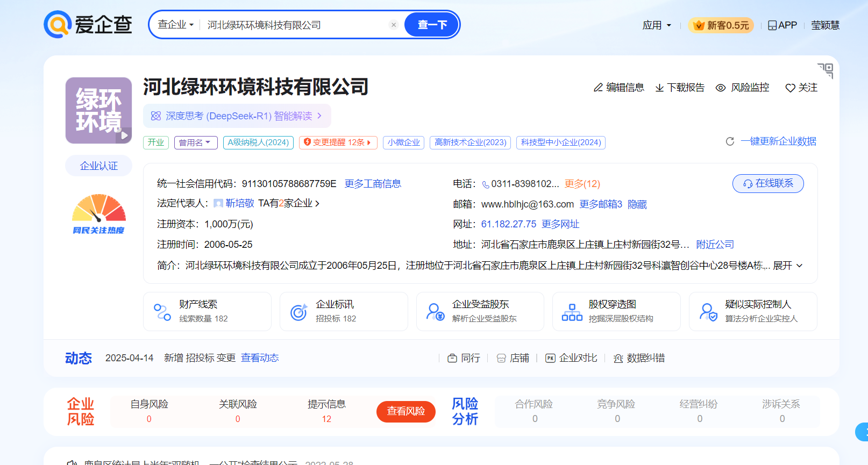Viewport: 868px width, 465px height.
Task: Select the 小微企业 tag
Action: 403,142
